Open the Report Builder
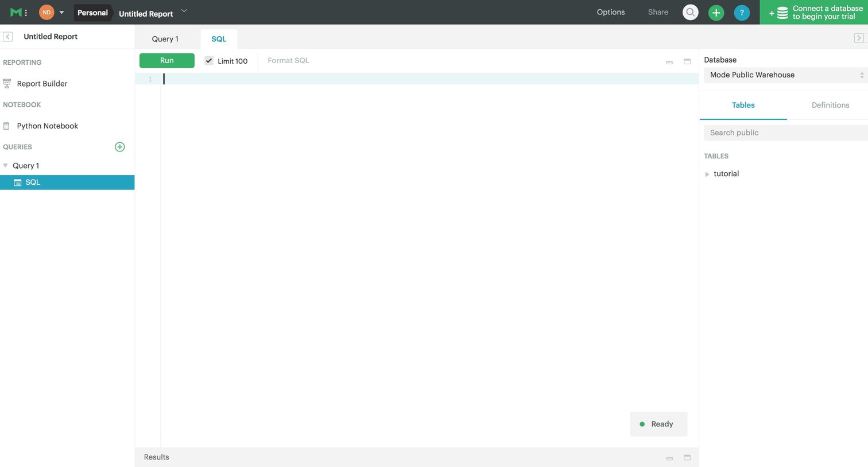Viewport: 868px width, 467px height. pyautogui.click(x=42, y=84)
